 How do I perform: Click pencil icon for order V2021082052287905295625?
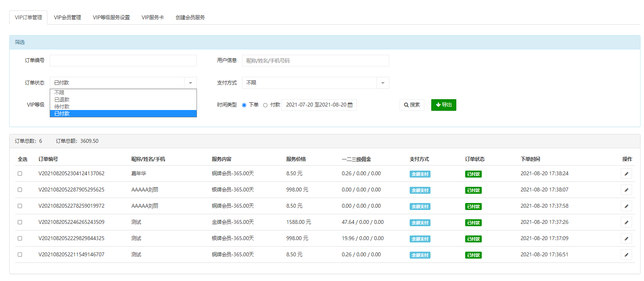click(626, 190)
